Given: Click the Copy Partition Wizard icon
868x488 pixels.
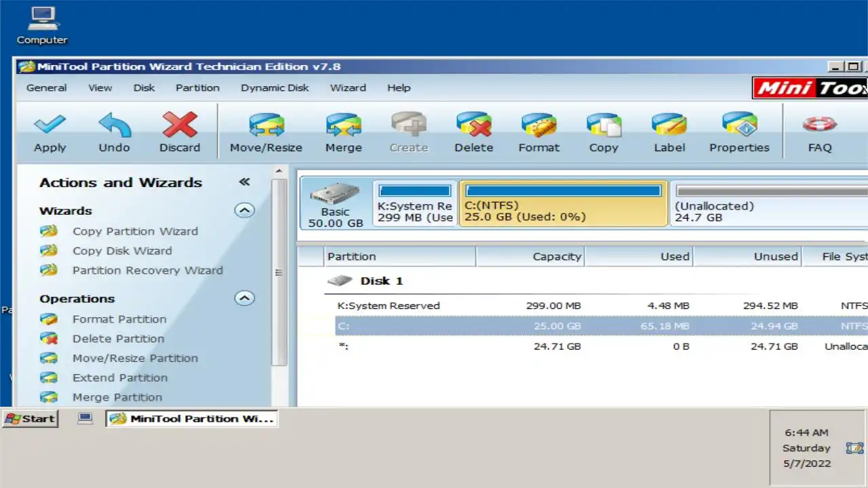Looking at the screenshot, I should pos(48,231).
